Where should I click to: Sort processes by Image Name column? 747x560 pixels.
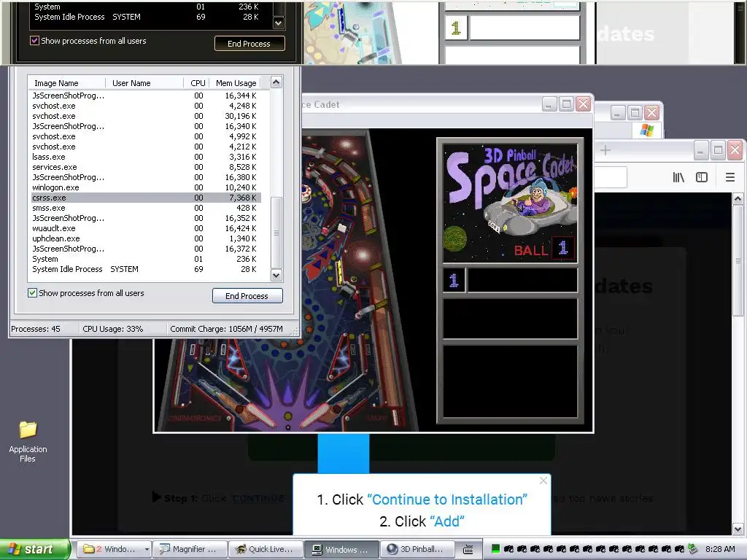(66, 83)
